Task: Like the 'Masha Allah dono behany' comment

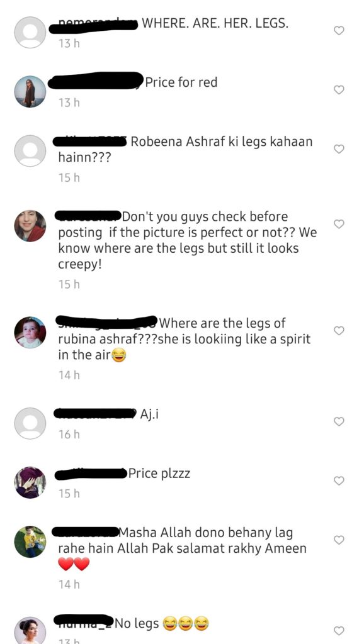Action: pyautogui.click(x=339, y=540)
